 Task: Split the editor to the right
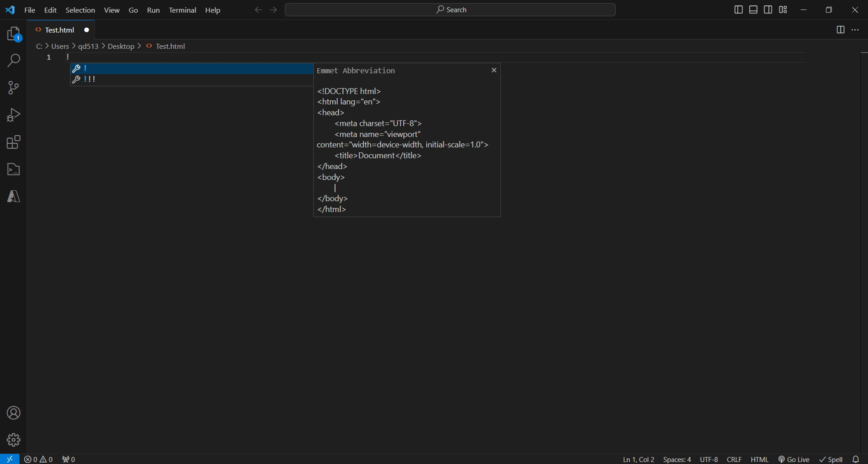pyautogui.click(x=840, y=30)
